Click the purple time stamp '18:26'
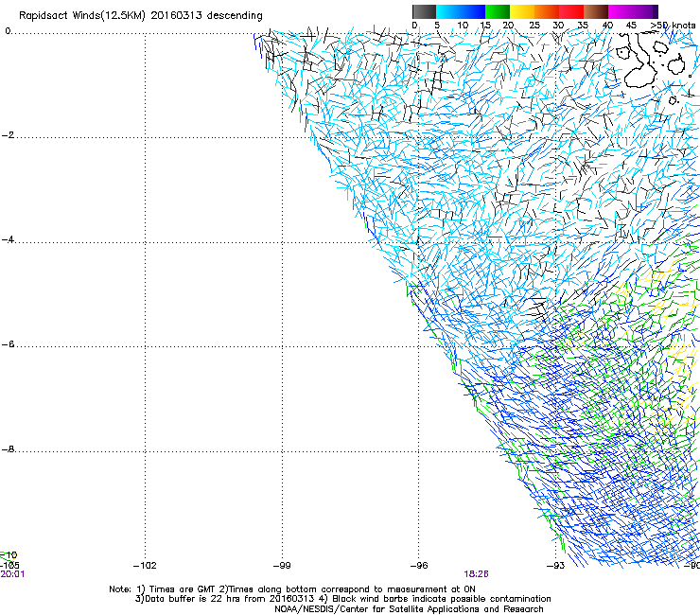Image resolution: width=700 pixels, height=615 pixels. point(476,574)
